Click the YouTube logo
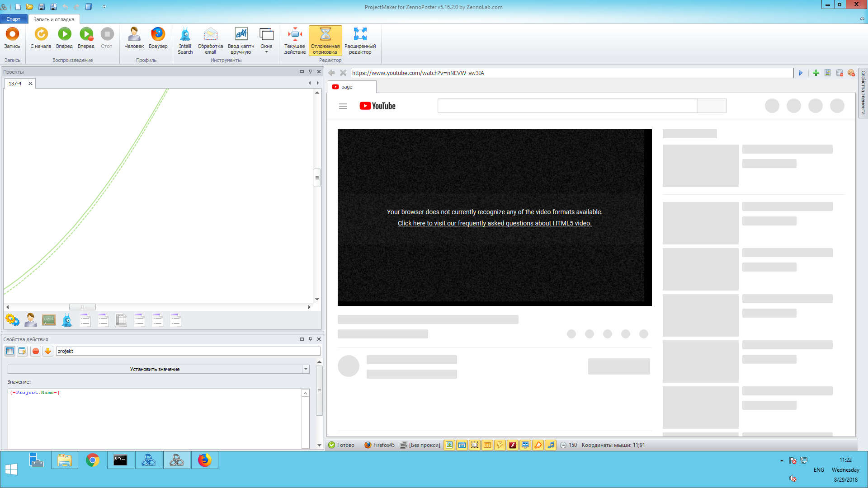Screen dimensions: 868x488 pos(377,106)
